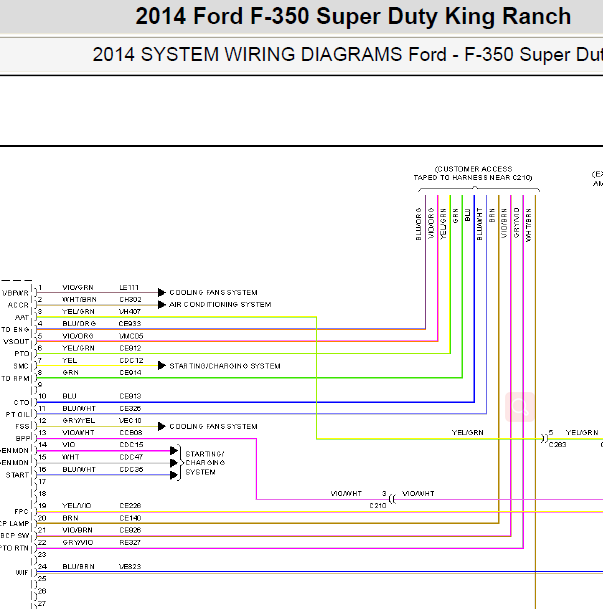Select wire code 'CE140'
The image size is (603, 609).
tap(130, 518)
